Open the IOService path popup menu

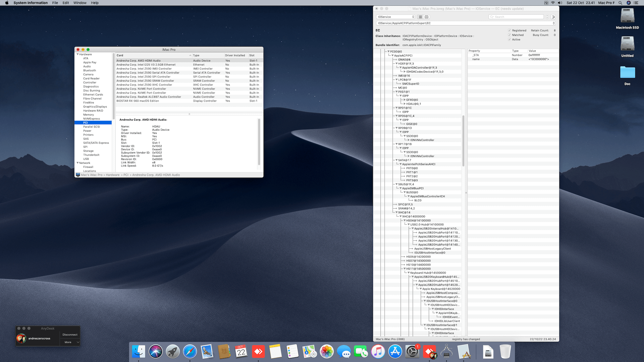click(x=466, y=23)
